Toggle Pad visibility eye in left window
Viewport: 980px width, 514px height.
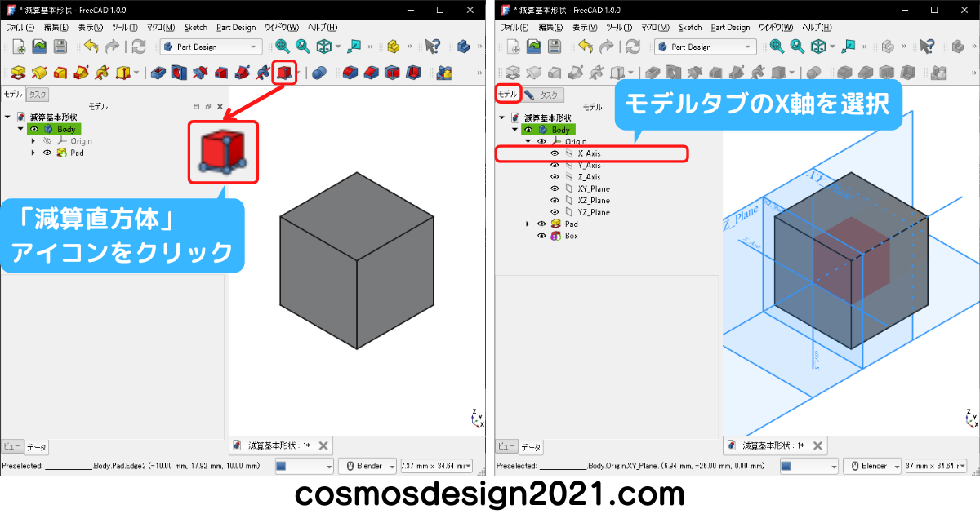pos(47,153)
